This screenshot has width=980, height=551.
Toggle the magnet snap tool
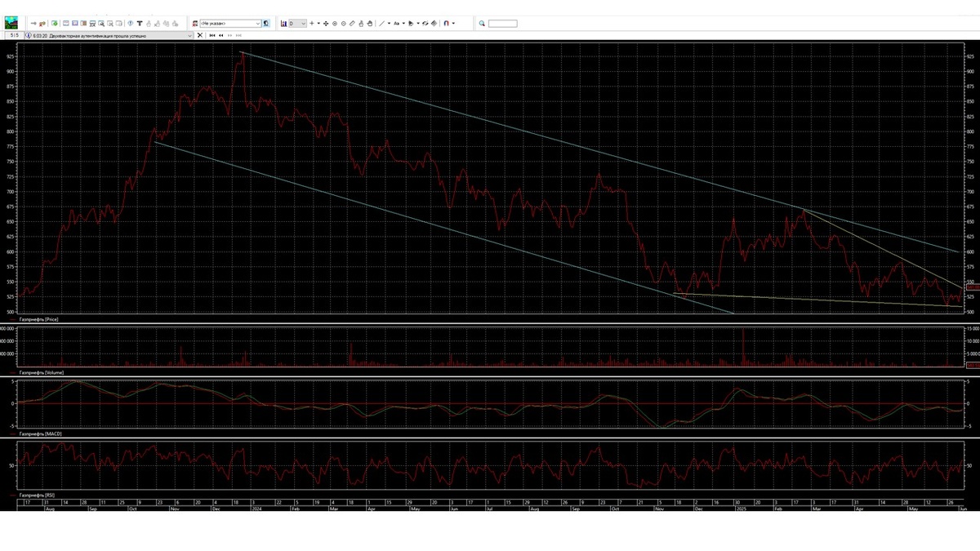(x=446, y=24)
